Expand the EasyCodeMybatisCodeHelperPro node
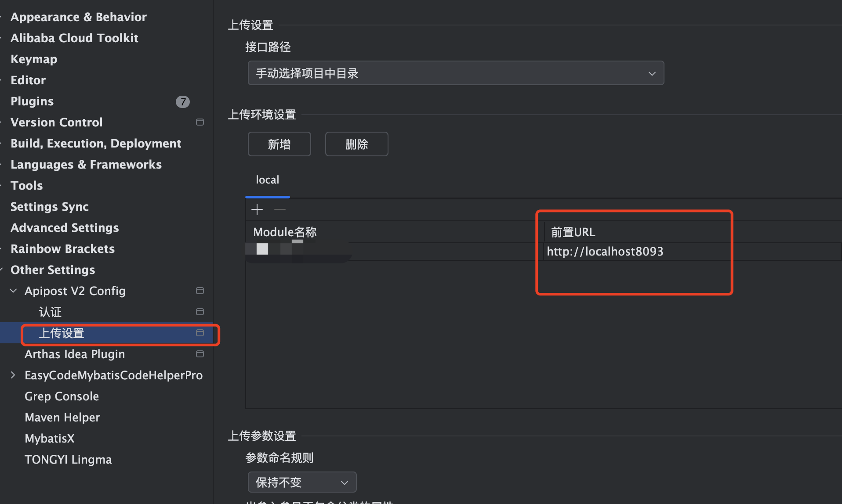The width and height of the screenshot is (842, 504). [13, 375]
